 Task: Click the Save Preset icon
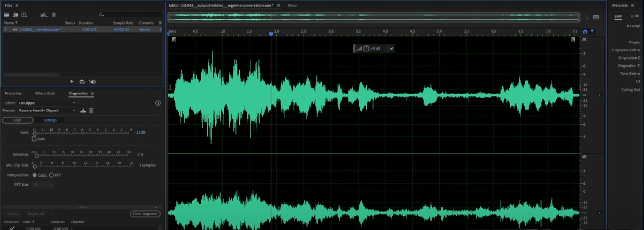tap(83, 111)
